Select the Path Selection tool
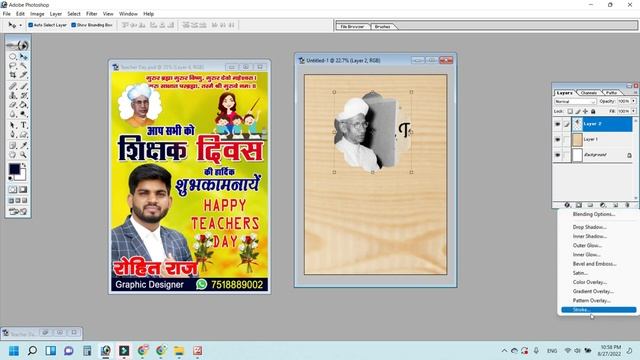 (x=13, y=125)
